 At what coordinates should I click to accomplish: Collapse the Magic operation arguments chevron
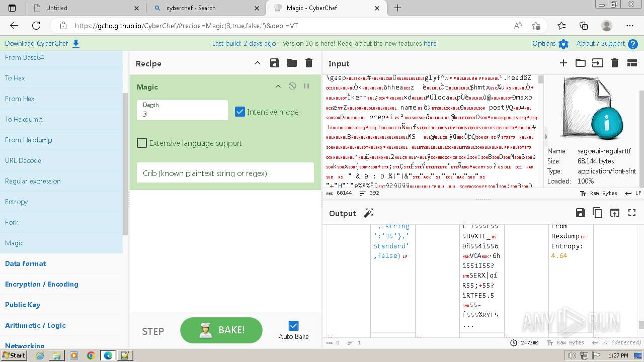pyautogui.click(x=278, y=86)
